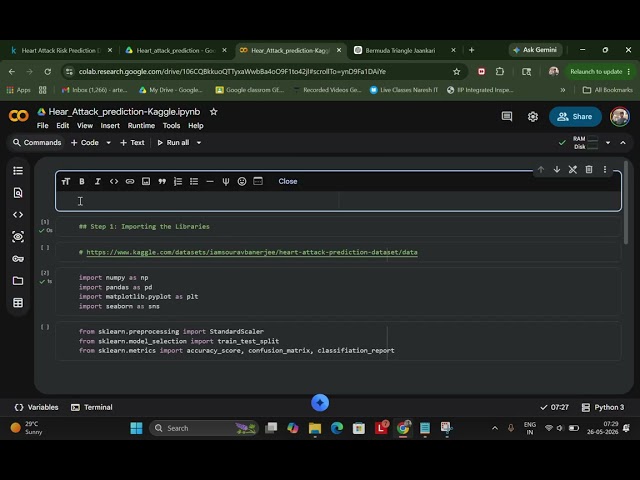Apply bold formatting in text cell
This screenshot has width=640, height=480.
pos(82,182)
